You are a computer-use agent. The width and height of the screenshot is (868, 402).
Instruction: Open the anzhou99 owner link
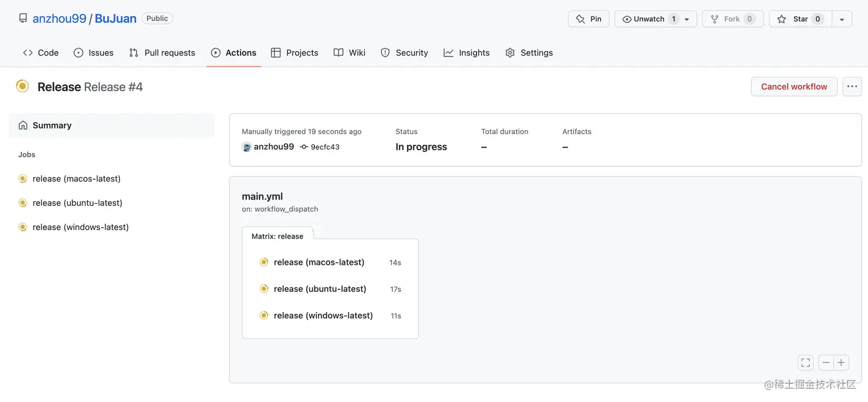59,18
